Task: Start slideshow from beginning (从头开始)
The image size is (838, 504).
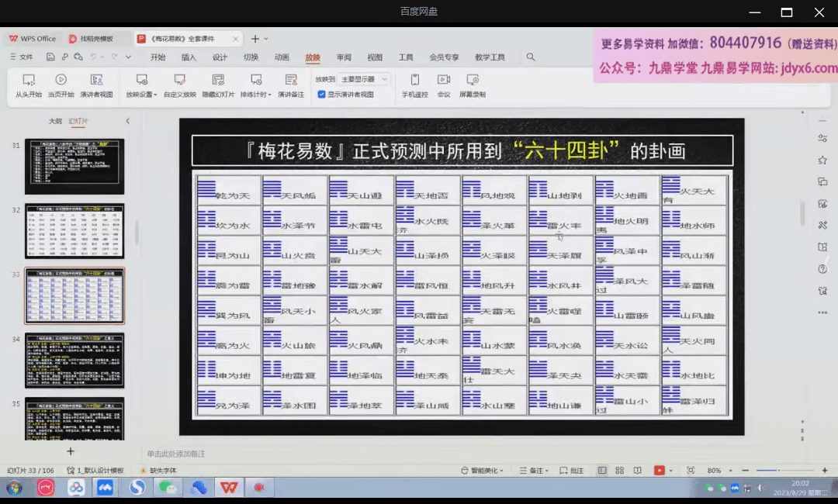Action: pyautogui.click(x=29, y=85)
